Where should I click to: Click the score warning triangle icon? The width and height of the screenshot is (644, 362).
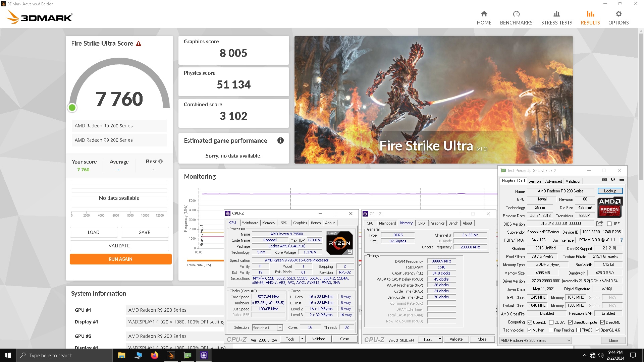139,44
